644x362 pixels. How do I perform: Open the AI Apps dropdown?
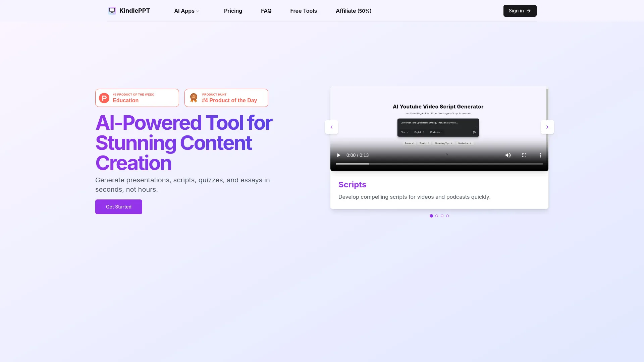(x=186, y=11)
